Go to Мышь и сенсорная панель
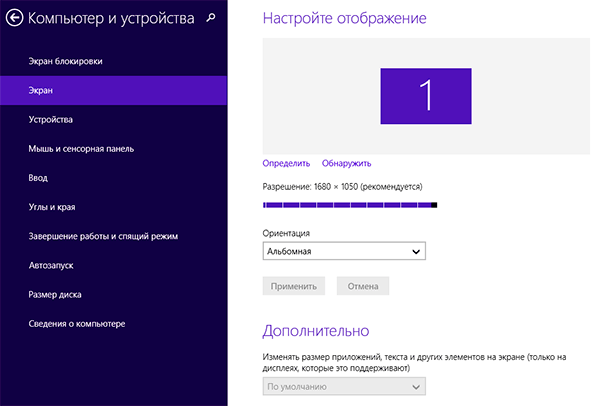 click(82, 149)
